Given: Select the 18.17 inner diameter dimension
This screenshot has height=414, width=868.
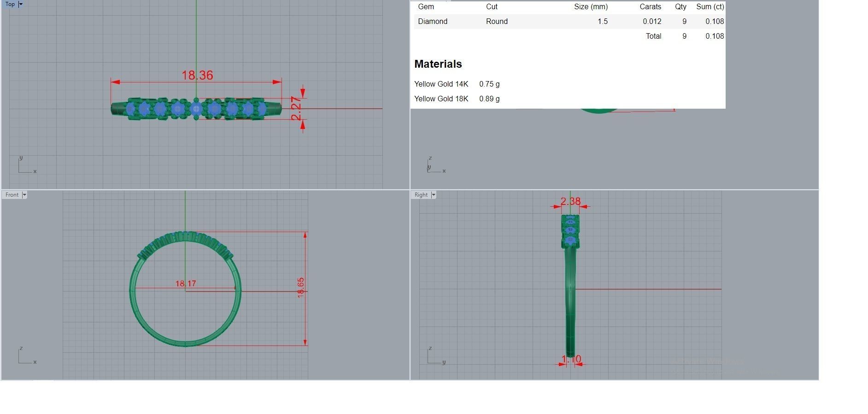Looking at the screenshot, I should click(x=186, y=284).
